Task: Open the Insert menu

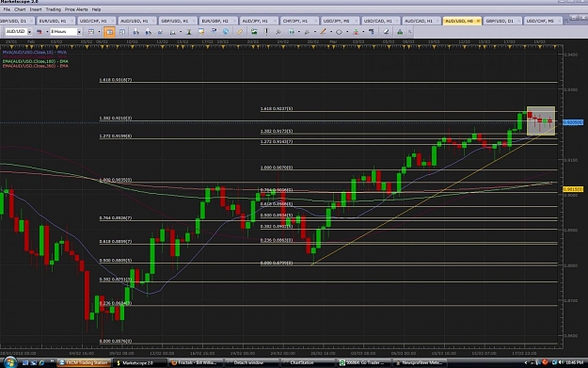Action: 36,9
